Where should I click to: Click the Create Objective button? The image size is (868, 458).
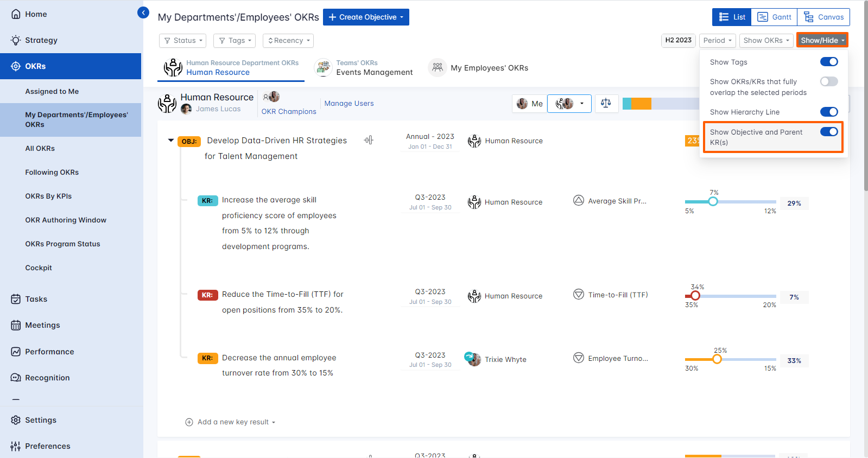(x=366, y=17)
